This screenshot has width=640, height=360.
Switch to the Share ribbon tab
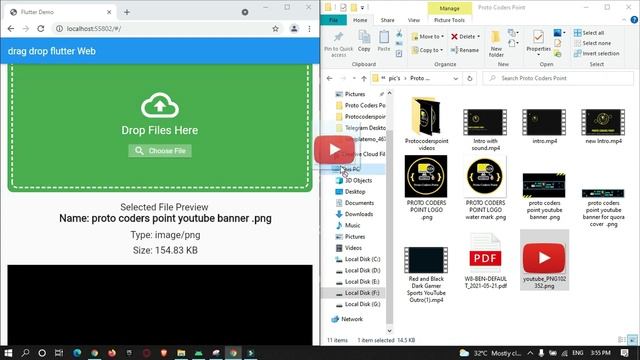coord(387,20)
